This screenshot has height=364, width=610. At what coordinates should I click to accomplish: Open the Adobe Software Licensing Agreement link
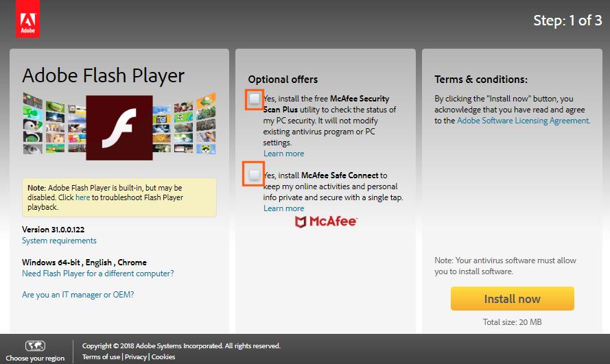(x=523, y=121)
